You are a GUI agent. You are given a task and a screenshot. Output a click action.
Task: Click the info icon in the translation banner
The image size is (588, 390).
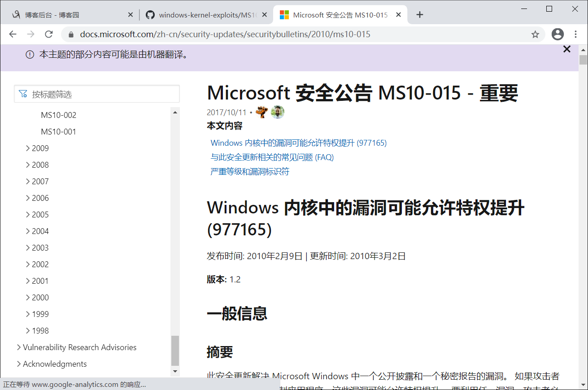pos(30,55)
